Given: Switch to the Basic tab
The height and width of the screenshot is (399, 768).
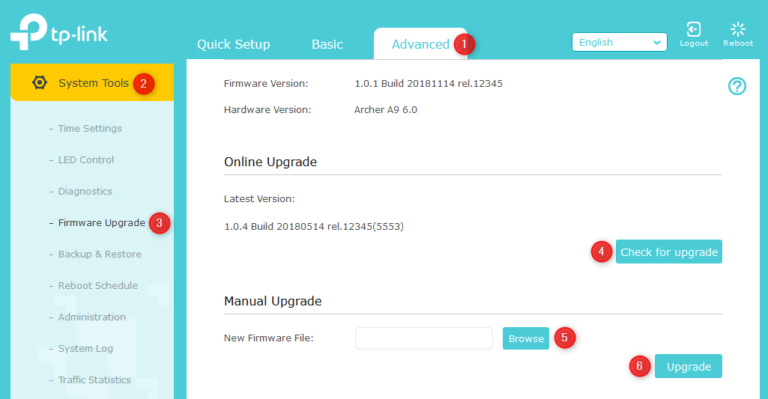Looking at the screenshot, I should point(327,44).
